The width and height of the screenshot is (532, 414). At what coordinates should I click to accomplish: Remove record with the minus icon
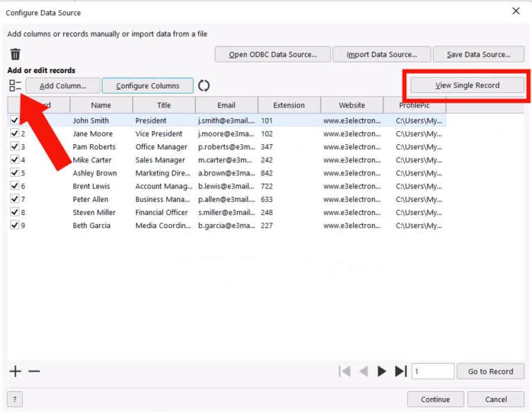(x=34, y=371)
